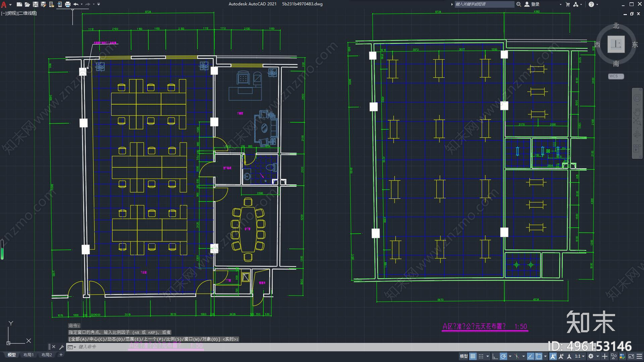
Task: Toggle clean screen icon
Action: pos(631,356)
